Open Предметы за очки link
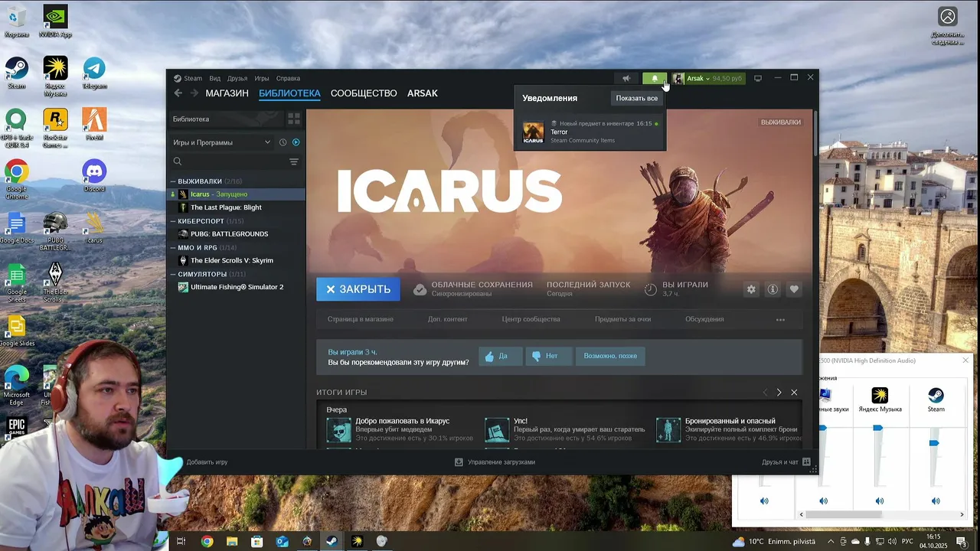 623,319
